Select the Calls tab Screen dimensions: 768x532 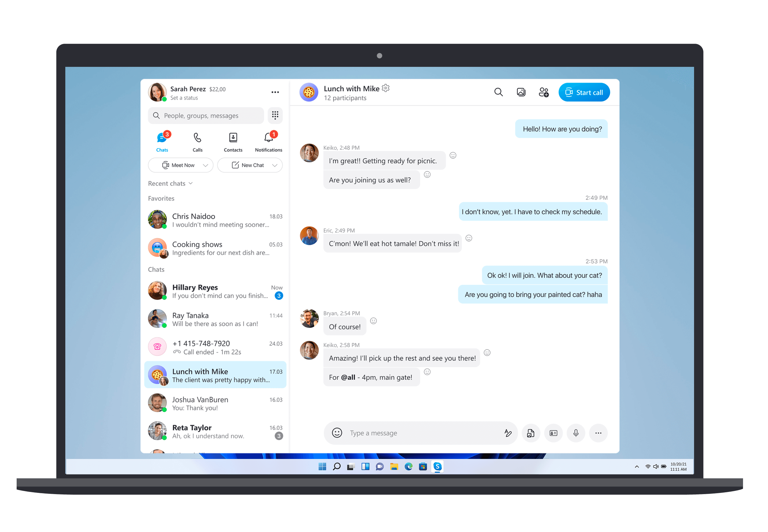tap(198, 141)
